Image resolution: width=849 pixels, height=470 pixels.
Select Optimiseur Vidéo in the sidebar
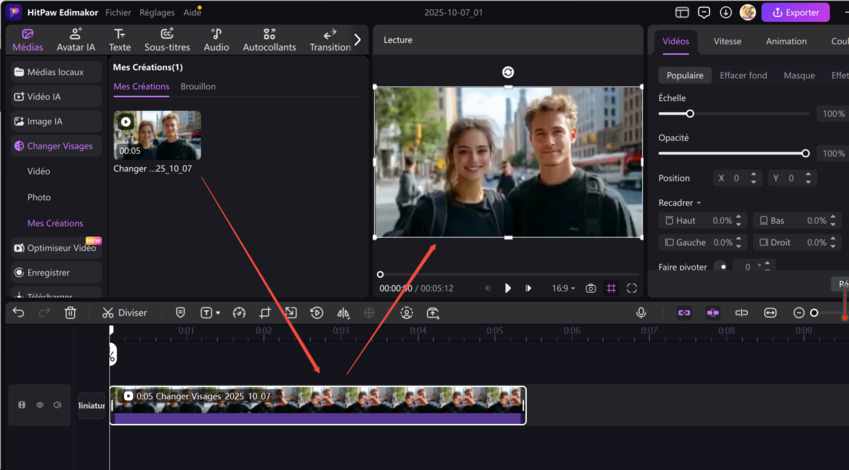[x=60, y=248]
